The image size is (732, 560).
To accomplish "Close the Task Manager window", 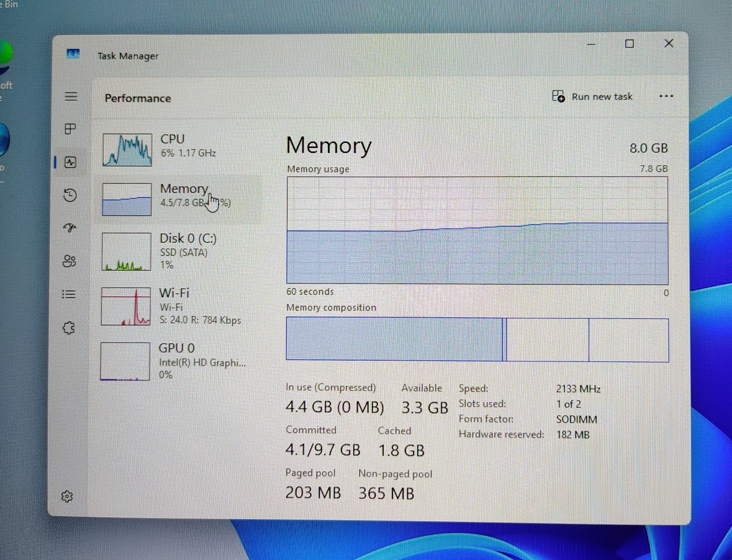I will [x=668, y=43].
